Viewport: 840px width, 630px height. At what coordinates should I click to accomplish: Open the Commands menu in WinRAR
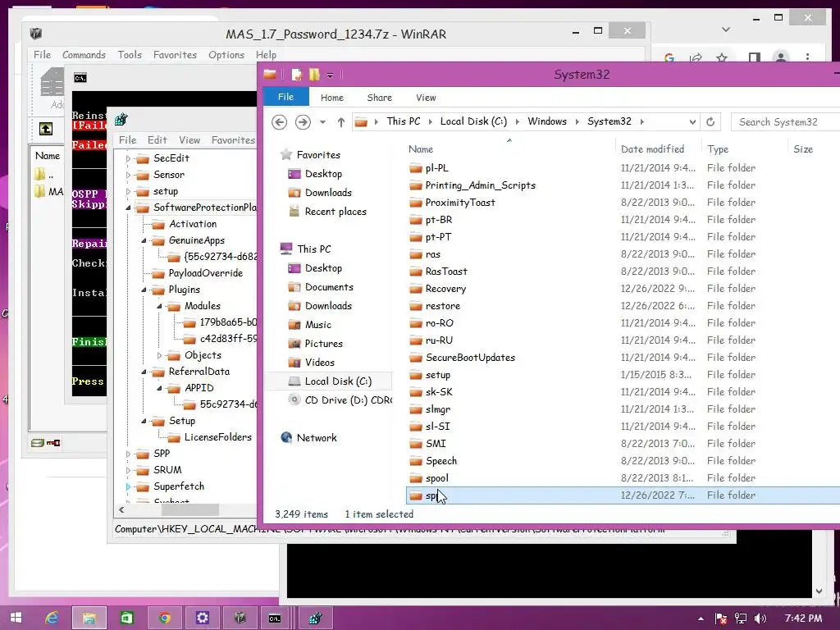84,55
